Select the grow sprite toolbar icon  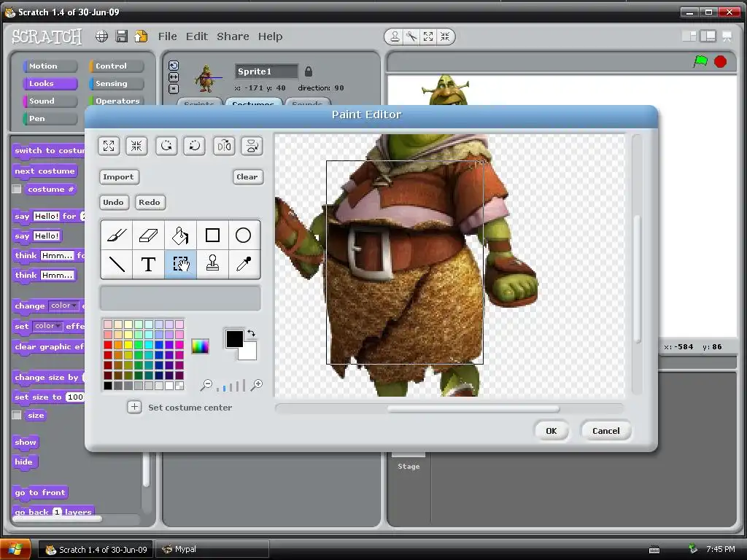tap(428, 36)
